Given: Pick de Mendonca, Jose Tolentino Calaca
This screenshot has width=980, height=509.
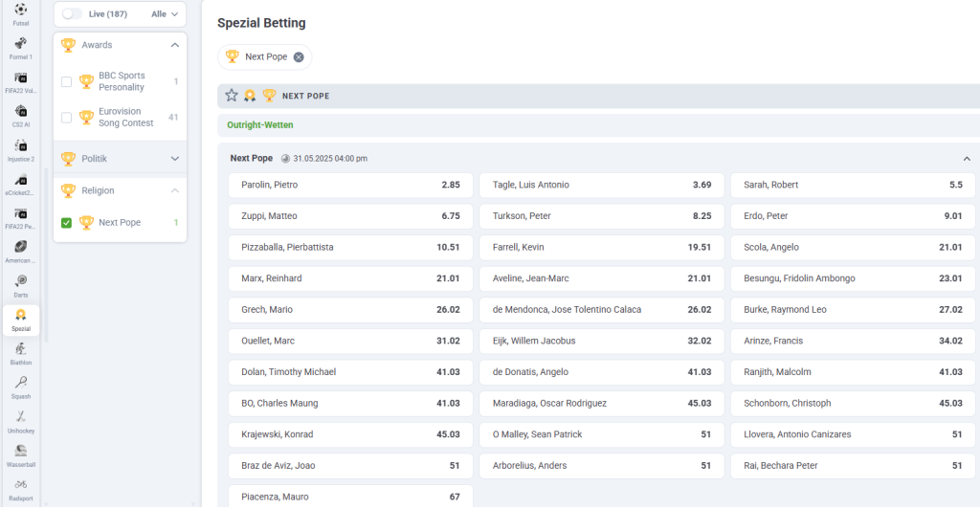Looking at the screenshot, I should pos(602,310).
